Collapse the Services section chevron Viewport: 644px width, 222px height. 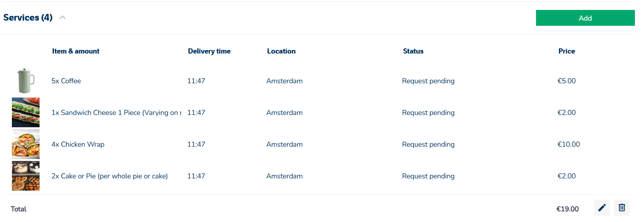(63, 17)
